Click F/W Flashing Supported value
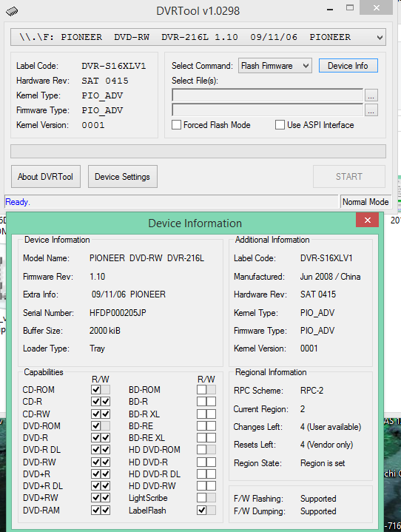 coord(318,499)
